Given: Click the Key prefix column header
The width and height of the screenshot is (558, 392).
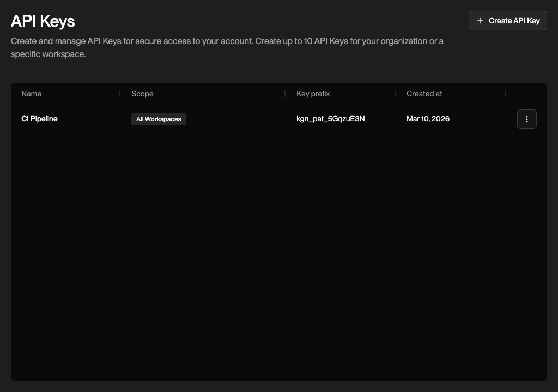Looking at the screenshot, I should [x=313, y=94].
